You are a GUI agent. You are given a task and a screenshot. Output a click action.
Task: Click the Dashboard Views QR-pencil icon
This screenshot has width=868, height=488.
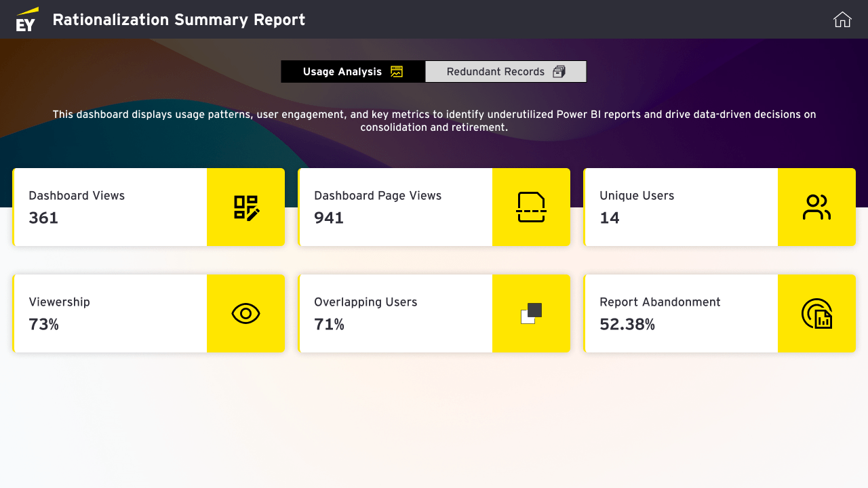pyautogui.click(x=246, y=207)
